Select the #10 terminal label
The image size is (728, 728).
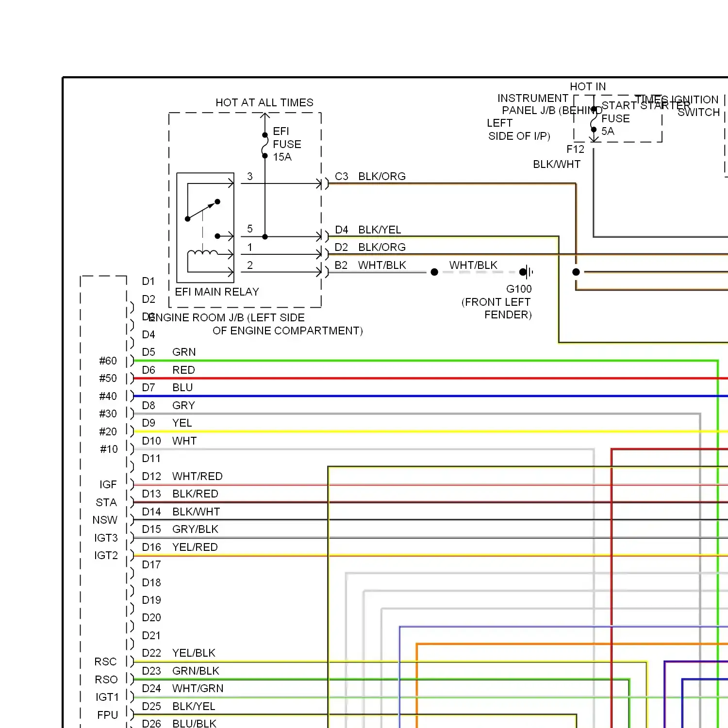tap(109, 449)
